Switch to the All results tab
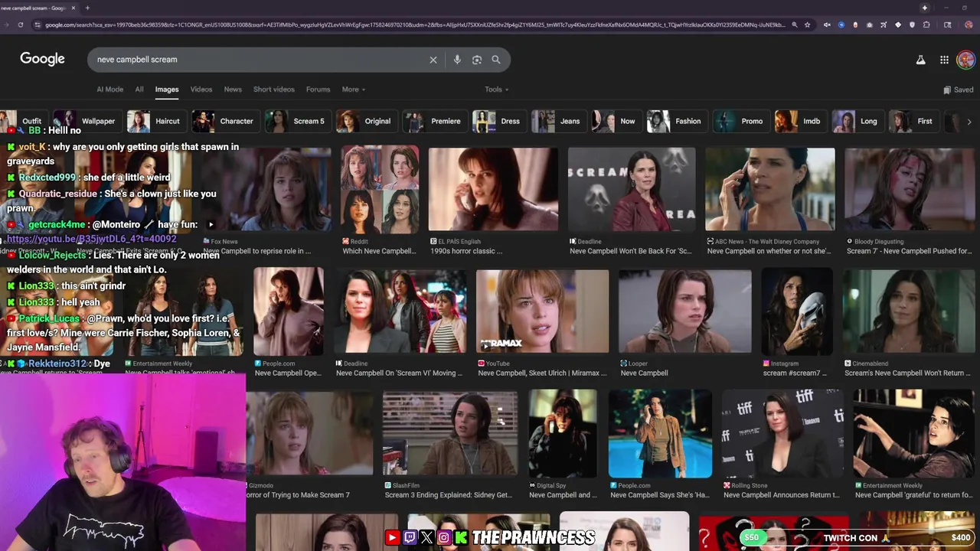The image size is (980, 551). coord(139,90)
